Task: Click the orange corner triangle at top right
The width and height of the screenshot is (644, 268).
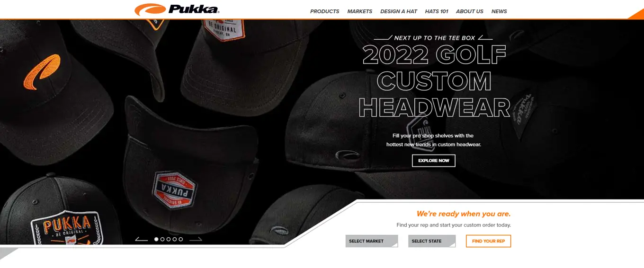Action: tap(636, 14)
